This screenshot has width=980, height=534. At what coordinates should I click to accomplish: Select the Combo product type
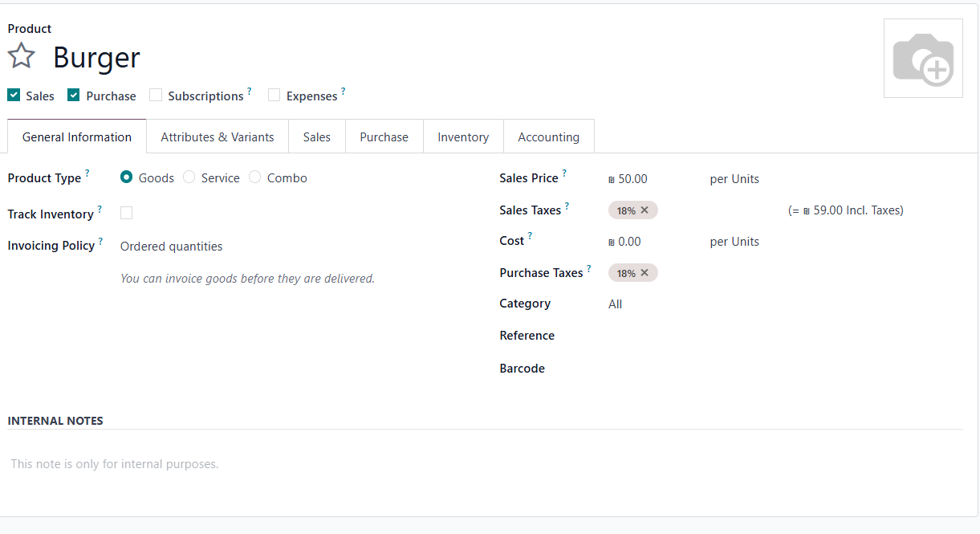[x=255, y=177]
